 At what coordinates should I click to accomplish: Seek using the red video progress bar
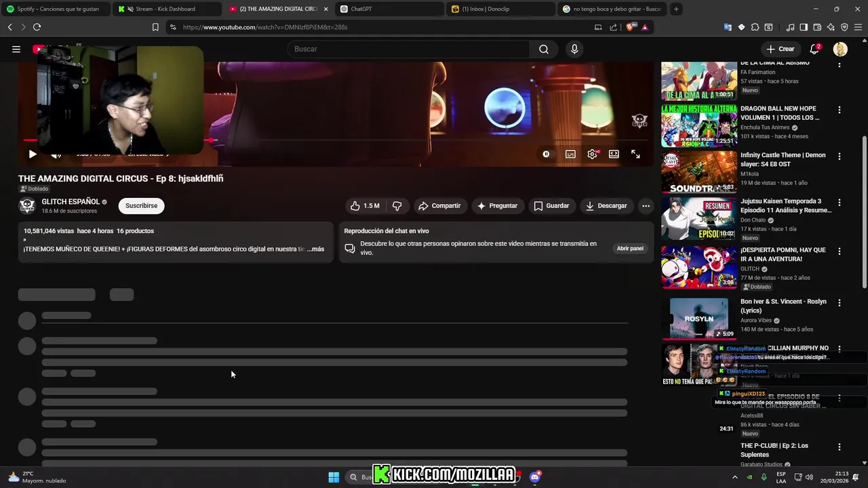(x=335, y=140)
